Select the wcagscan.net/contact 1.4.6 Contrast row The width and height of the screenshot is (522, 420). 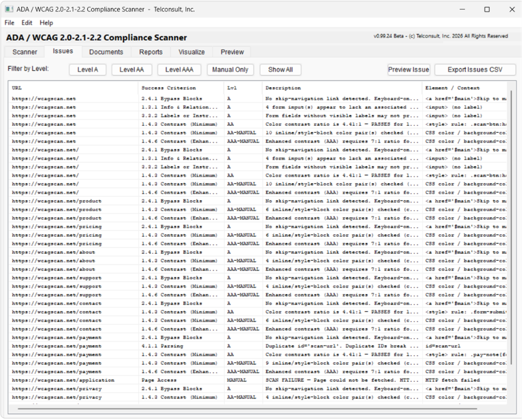click(x=258, y=329)
